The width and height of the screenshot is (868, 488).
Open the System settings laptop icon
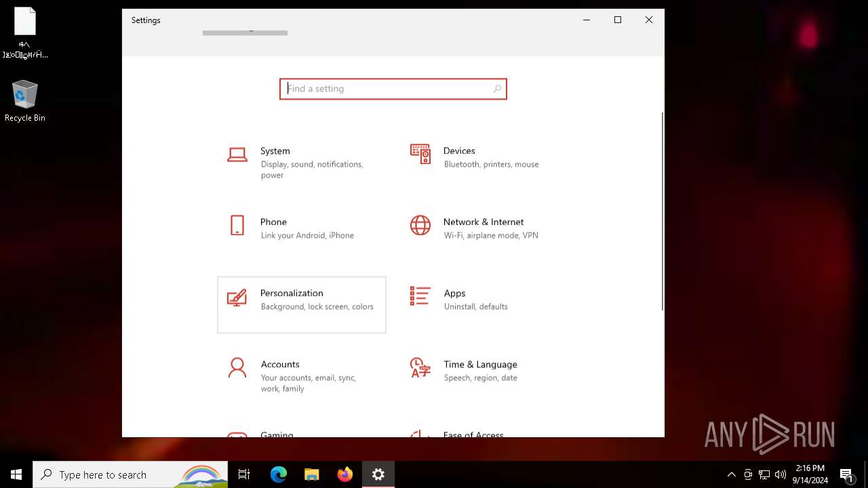237,155
